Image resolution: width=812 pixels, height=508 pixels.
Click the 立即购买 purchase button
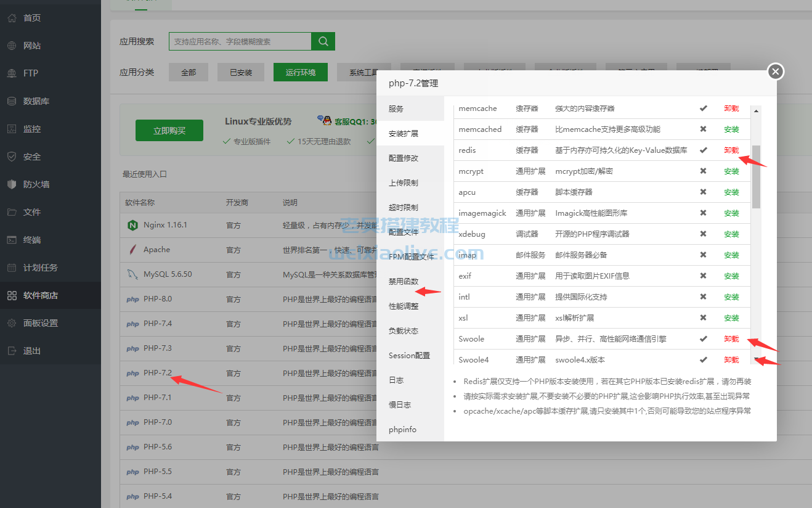click(x=169, y=130)
